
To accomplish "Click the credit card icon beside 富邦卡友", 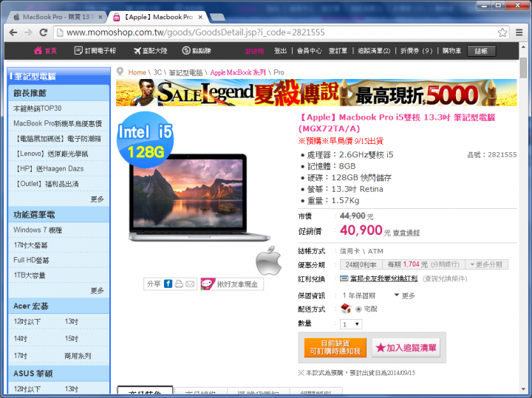I will (x=344, y=278).
